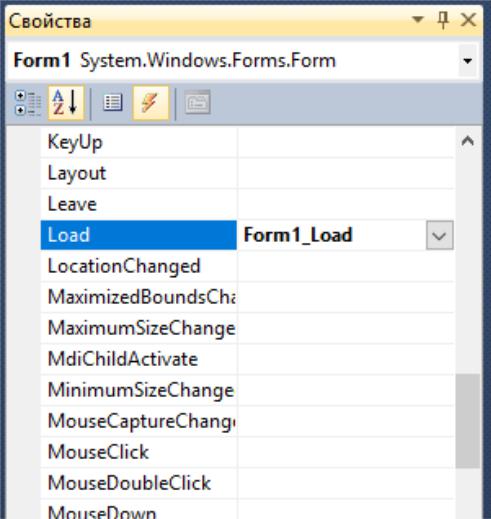Toggle the Events lightning bolt icon

(151, 103)
